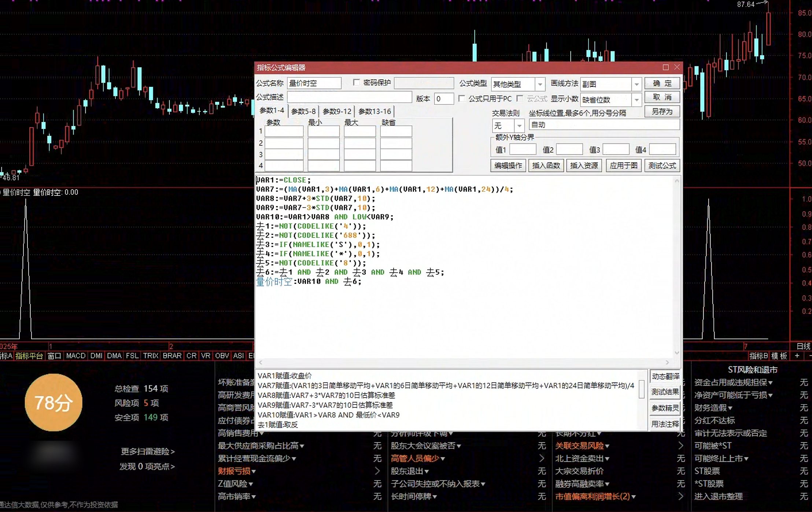Open the 交易法则 dropdown

click(519, 126)
